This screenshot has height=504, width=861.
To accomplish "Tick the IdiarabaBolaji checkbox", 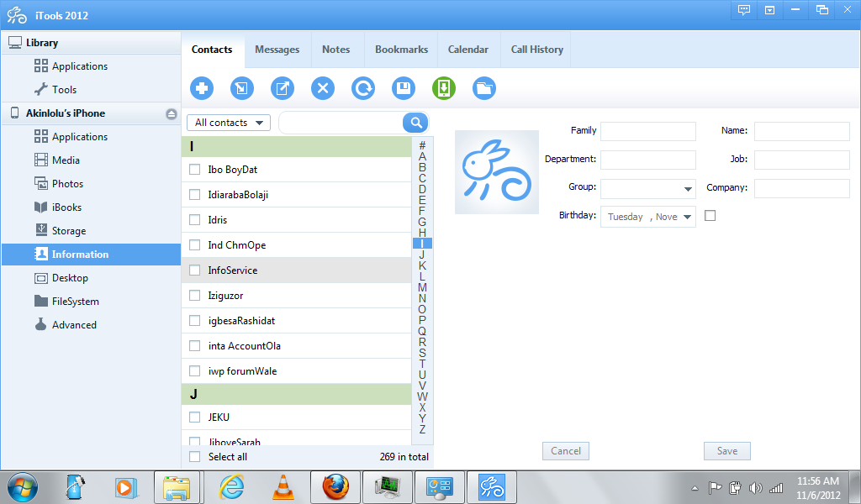I will tap(194, 195).
